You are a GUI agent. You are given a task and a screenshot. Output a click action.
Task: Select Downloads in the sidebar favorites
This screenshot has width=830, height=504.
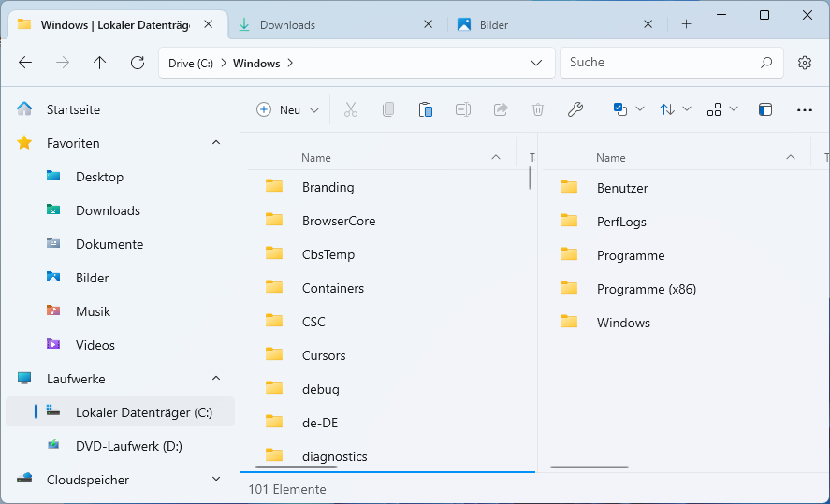point(120,210)
